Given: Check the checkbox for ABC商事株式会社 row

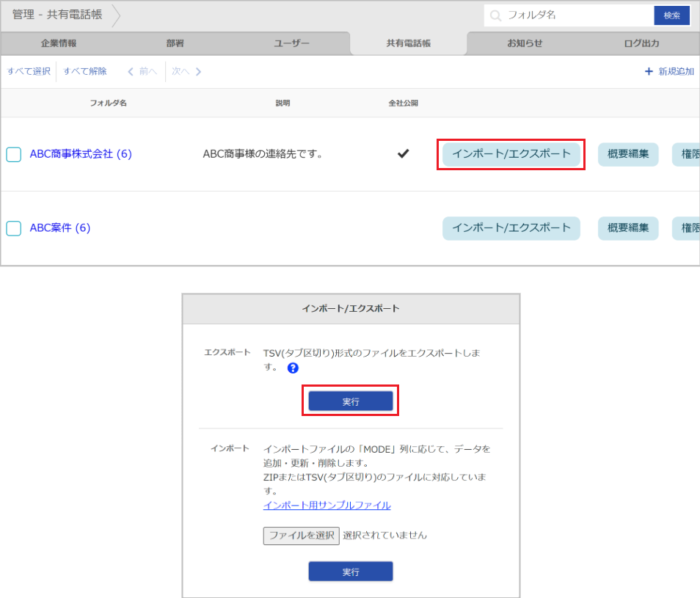Looking at the screenshot, I should (x=13, y=155).
